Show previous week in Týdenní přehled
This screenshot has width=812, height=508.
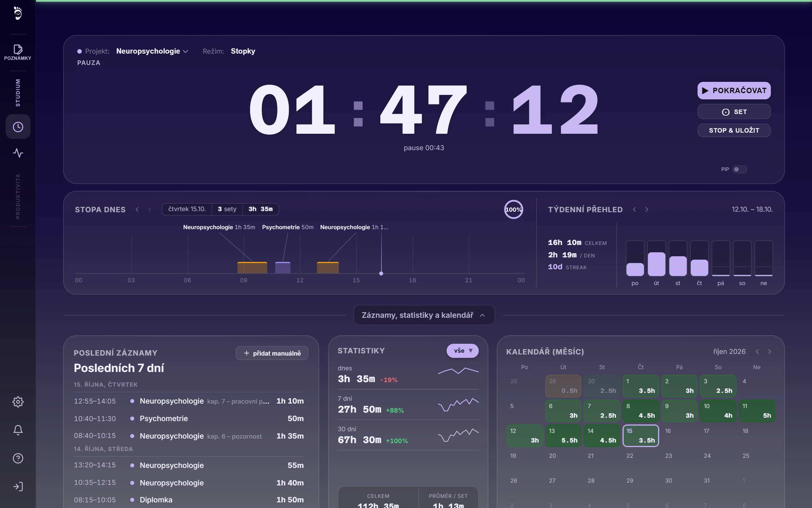(634, 209)
